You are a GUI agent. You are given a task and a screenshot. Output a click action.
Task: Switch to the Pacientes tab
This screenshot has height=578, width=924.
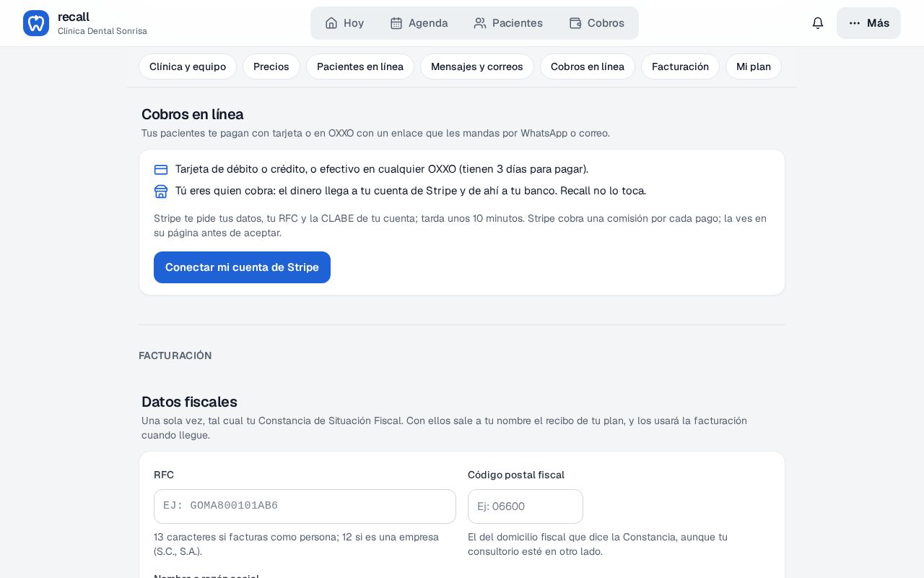(508, 23)
